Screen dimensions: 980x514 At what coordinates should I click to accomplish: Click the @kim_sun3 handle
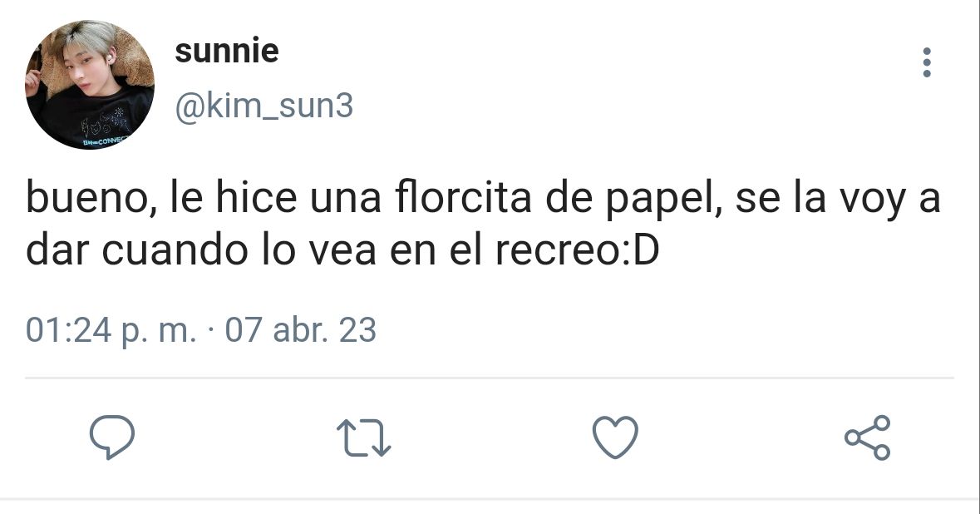click(263, 106)
